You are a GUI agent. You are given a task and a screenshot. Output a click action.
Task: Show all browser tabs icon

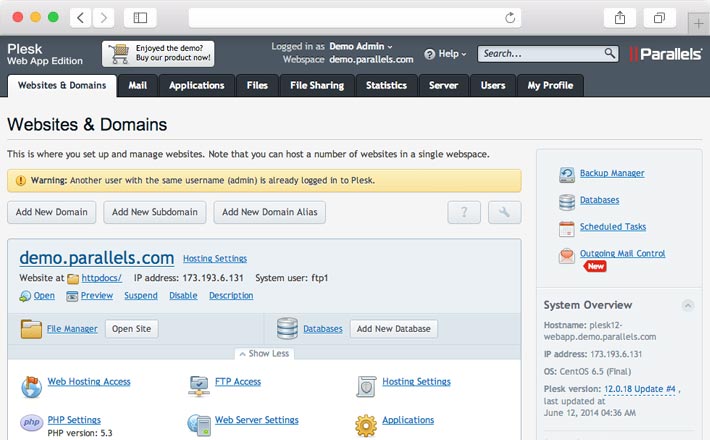click(x=660, y=18)
